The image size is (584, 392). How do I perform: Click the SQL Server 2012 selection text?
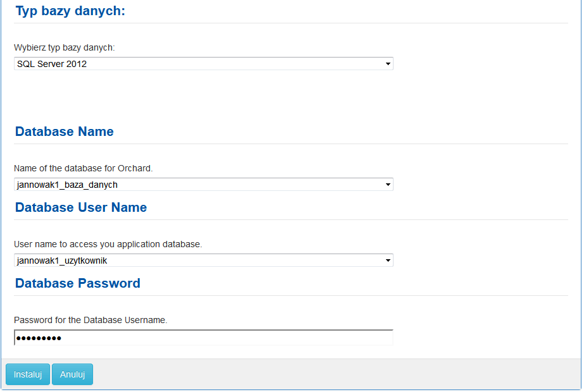(52, 64)
